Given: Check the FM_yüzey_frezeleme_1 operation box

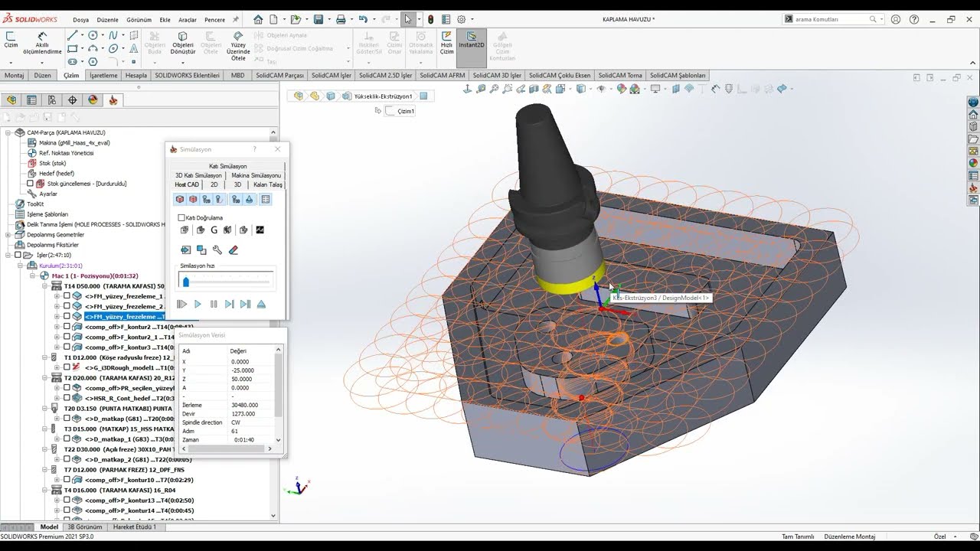Looking at the screenshot, I should (x=67, y=295).
